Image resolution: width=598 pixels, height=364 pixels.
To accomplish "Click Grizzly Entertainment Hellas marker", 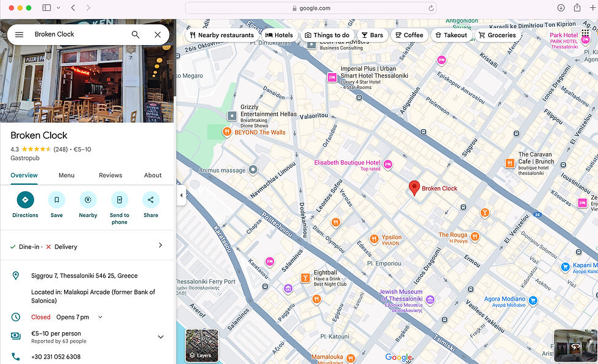I will coord(232,115).
